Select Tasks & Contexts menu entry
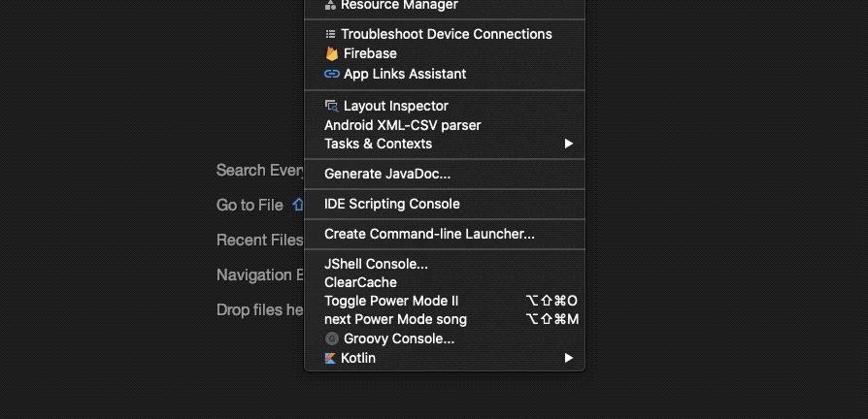This screenshot has width=868, height=419. point(378,144)
